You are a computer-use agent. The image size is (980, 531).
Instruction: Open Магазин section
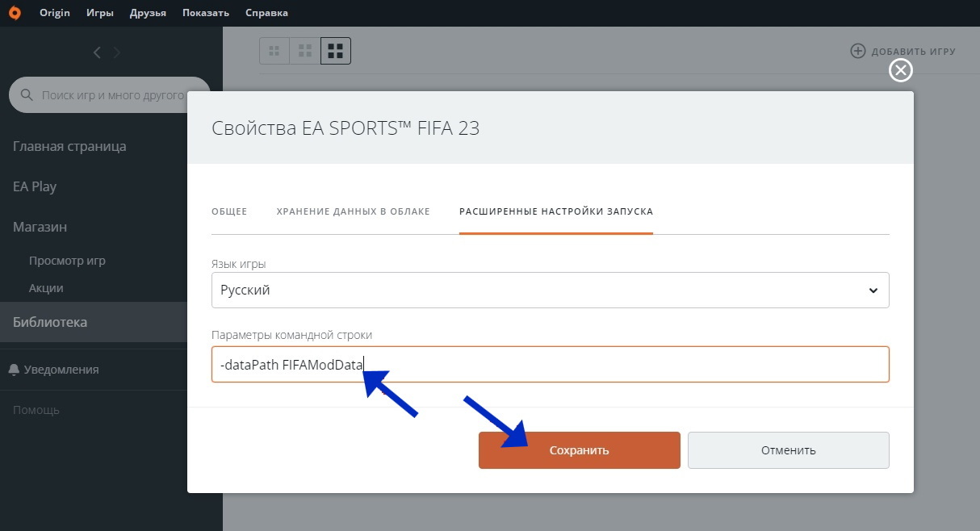point(40,227)
